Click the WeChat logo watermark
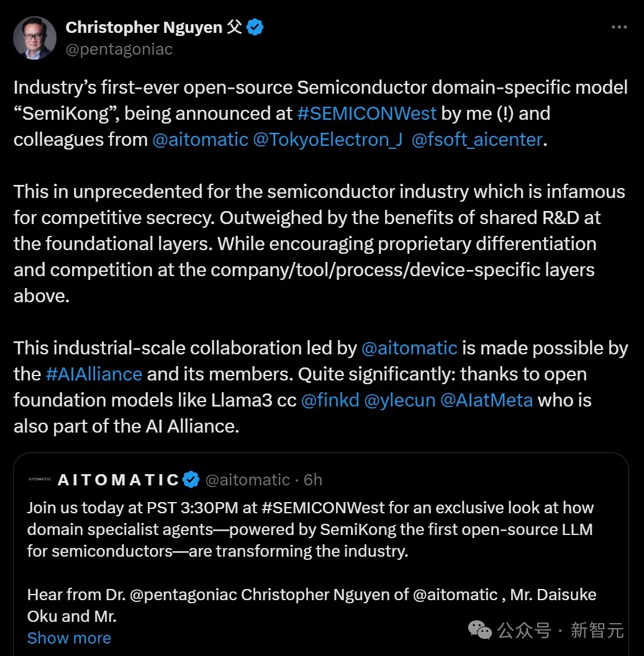644x656 pixels. point(479,630)
